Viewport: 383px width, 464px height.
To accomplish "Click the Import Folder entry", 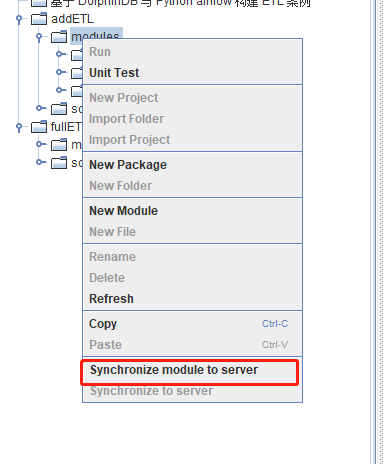I will coord(192,119).
